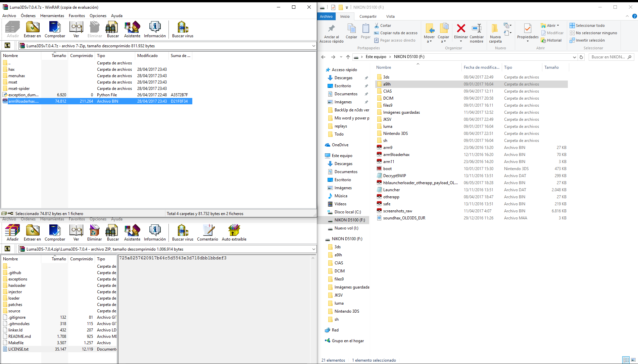Click 'Ver' icon in top WinRAR toolbar
This screenshot has height=364, width=638.
point(76,30)
